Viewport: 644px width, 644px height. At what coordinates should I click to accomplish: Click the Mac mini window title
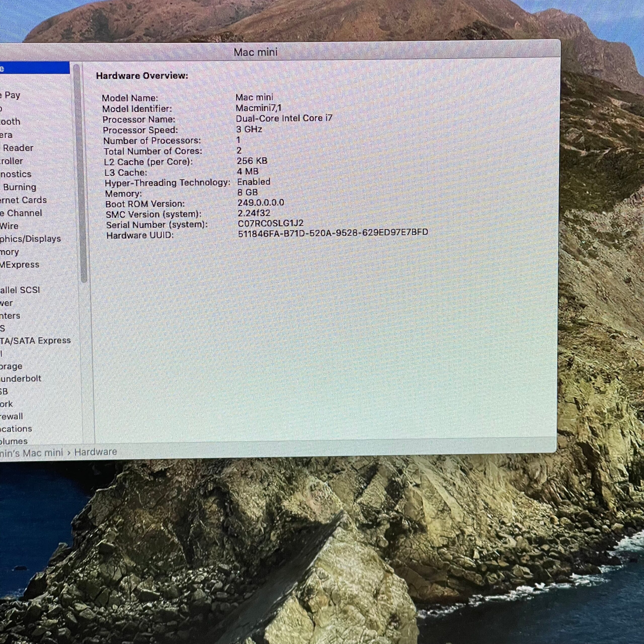click(x=255, y=52)
